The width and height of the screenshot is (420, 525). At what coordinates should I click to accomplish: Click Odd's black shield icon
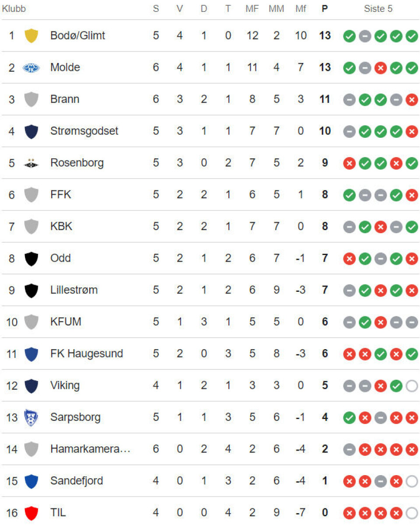click(x=31, y=259)
